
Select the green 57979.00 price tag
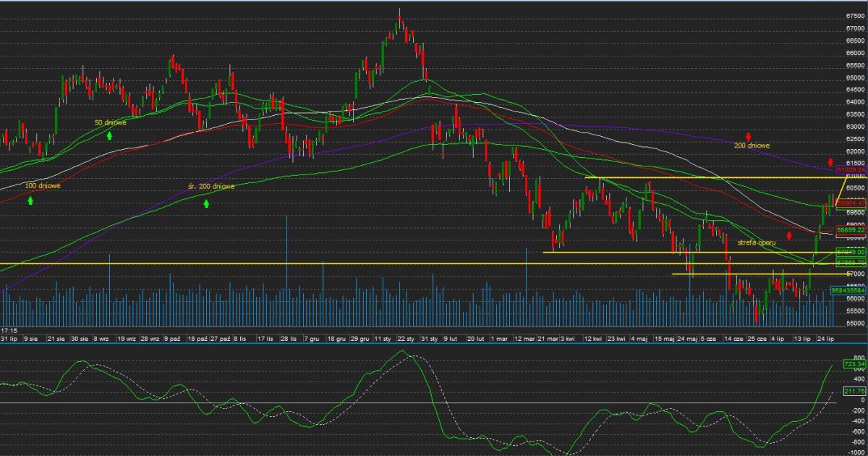tap(851, 252)
